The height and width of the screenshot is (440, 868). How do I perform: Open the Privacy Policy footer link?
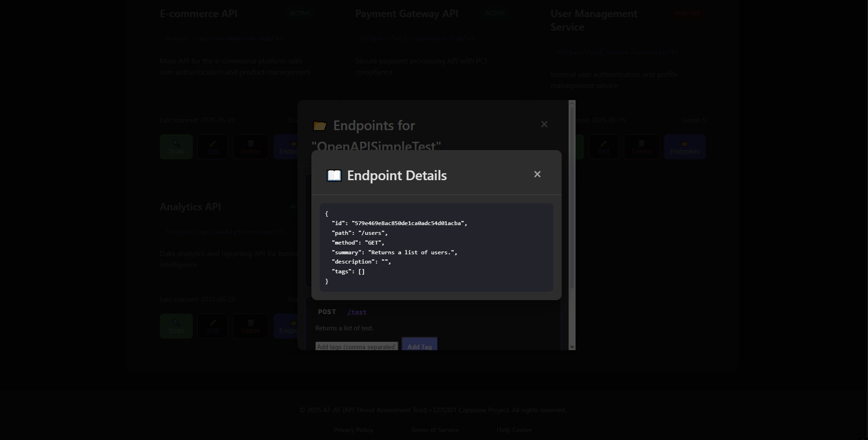353,430
